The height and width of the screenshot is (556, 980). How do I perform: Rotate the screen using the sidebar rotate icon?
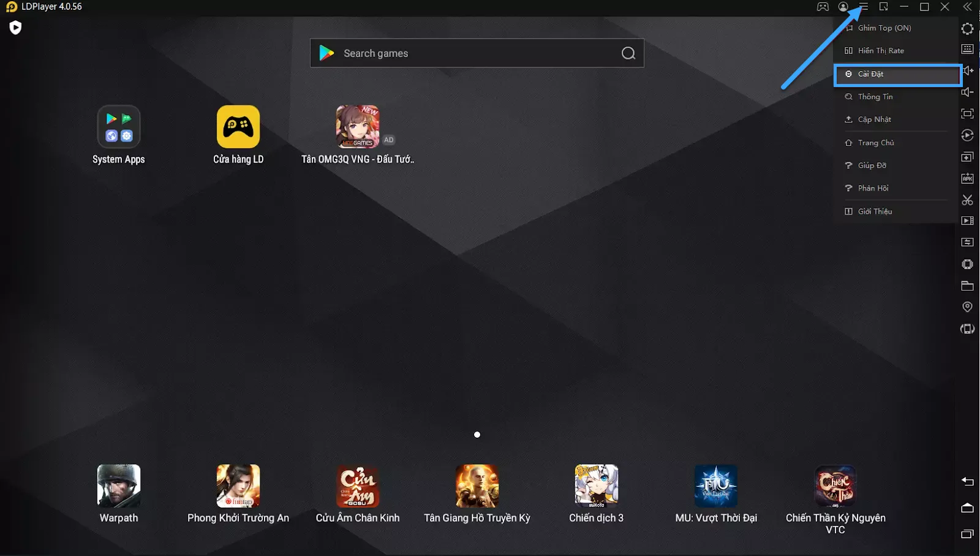tap(967, 329)
